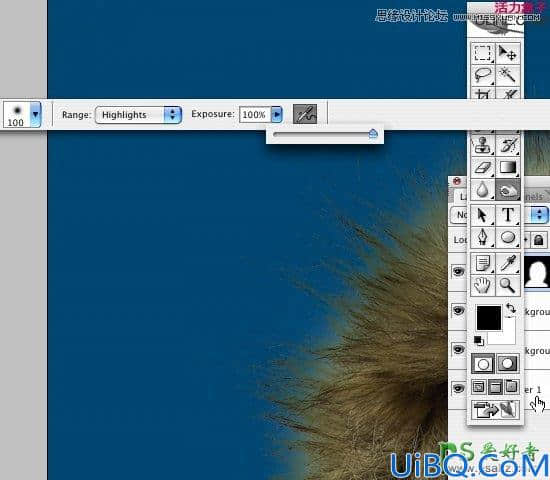The width and height of the screenshot is (550, 480).
Task: Select the Notes tool
Action: click(x=483, y=263)
